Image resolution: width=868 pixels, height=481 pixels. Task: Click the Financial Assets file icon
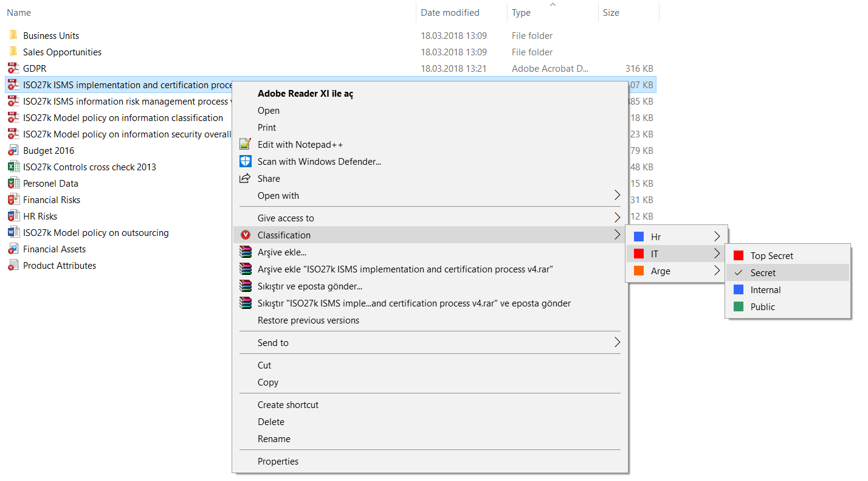point(13,249)
